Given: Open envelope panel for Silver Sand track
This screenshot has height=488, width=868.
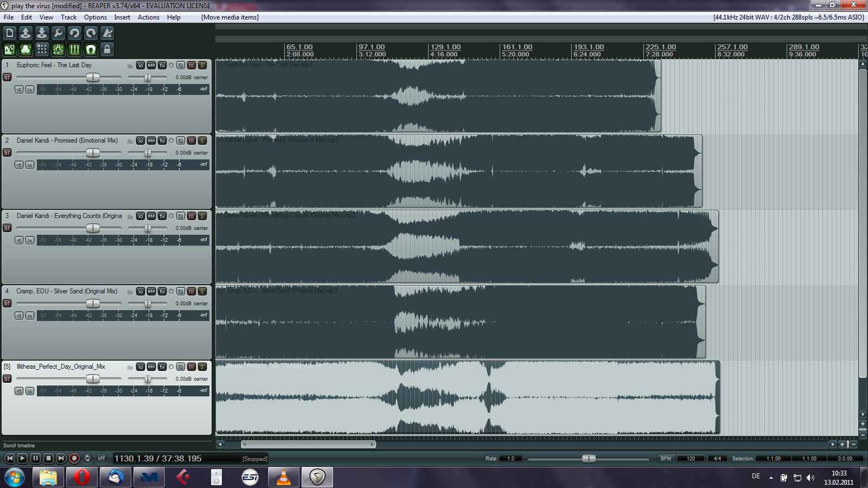Looking at the screenshot, I should [x=151, y=291].
